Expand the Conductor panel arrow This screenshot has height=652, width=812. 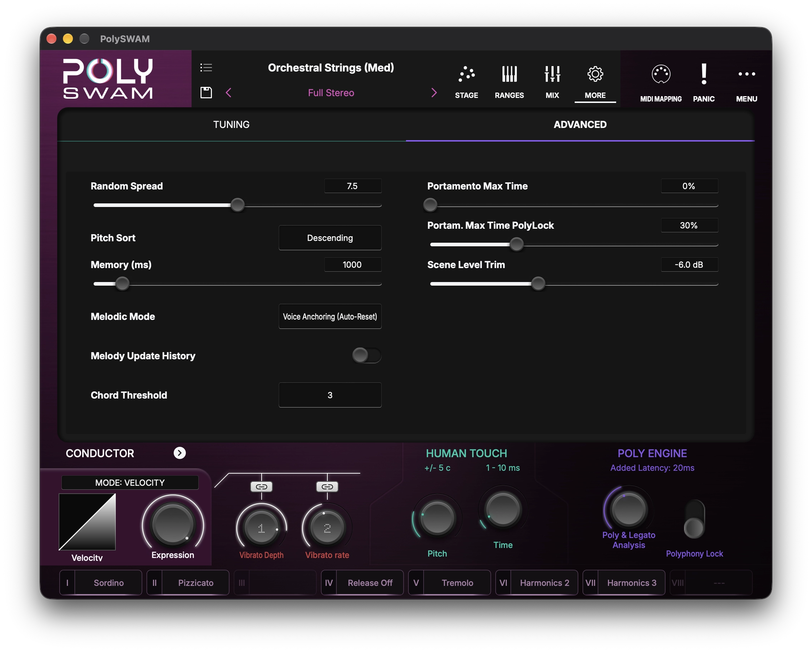[x=180, y=453]
